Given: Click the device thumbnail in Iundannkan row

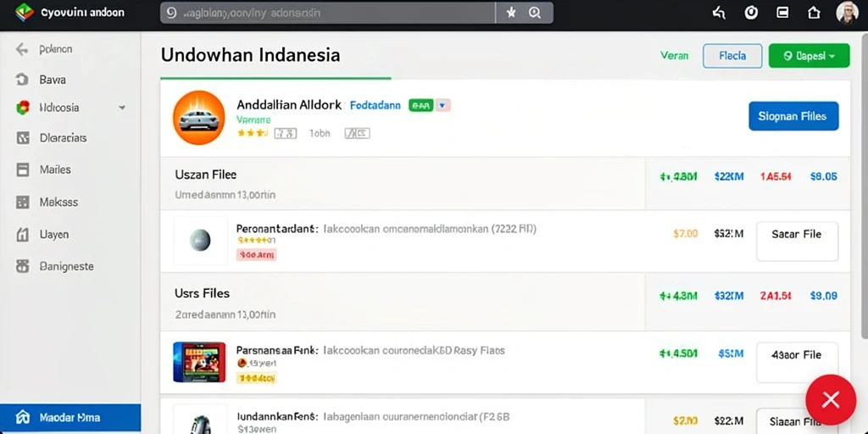Looking at the screenshot, I should tap(199, 420).
